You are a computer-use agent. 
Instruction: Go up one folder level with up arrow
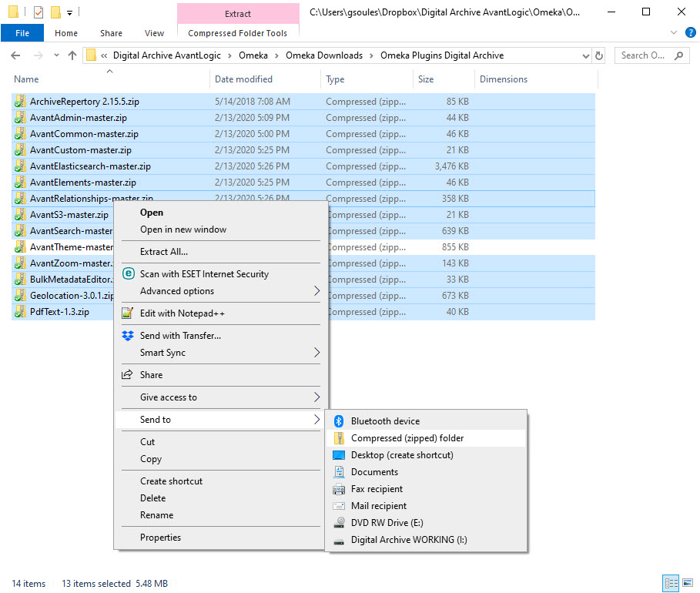point(72,55)
